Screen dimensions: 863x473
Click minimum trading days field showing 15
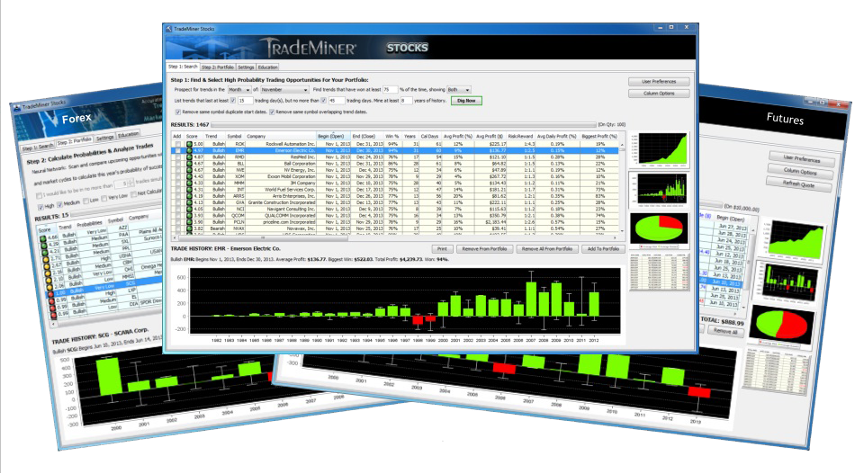pyautogui.click(x=246, y=101)
